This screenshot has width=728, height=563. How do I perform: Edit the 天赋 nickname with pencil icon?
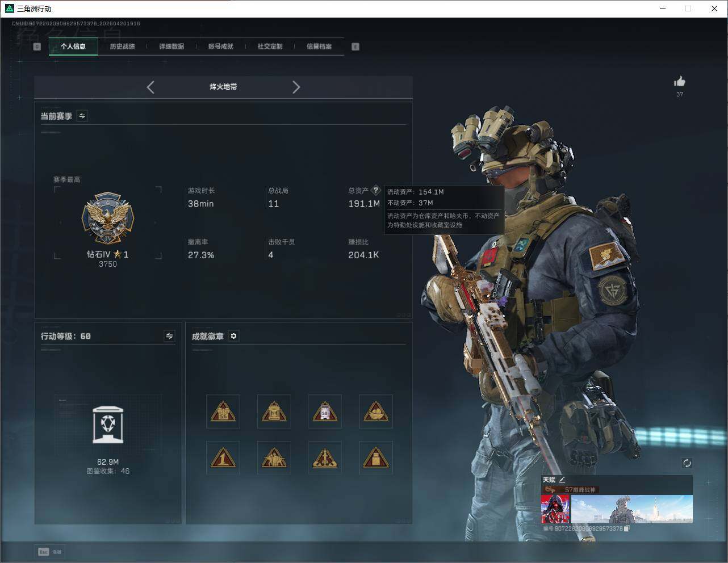(562, 480)
